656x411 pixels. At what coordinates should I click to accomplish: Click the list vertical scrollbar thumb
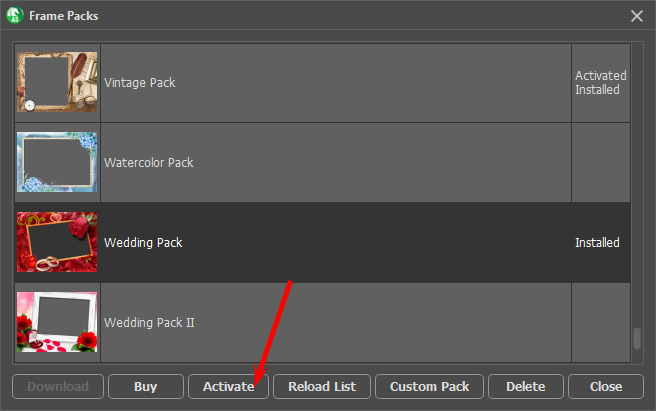(x=637, y=338)
